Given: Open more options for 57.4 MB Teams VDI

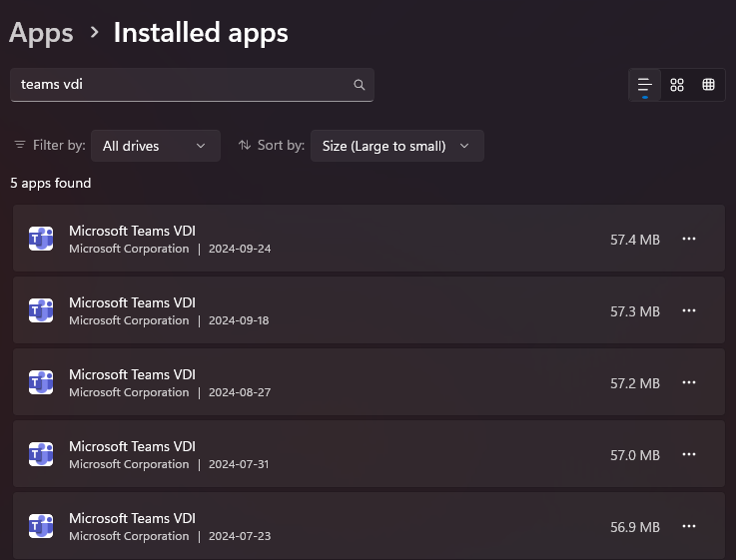Looking at the screenshot, I should [689, 239].
